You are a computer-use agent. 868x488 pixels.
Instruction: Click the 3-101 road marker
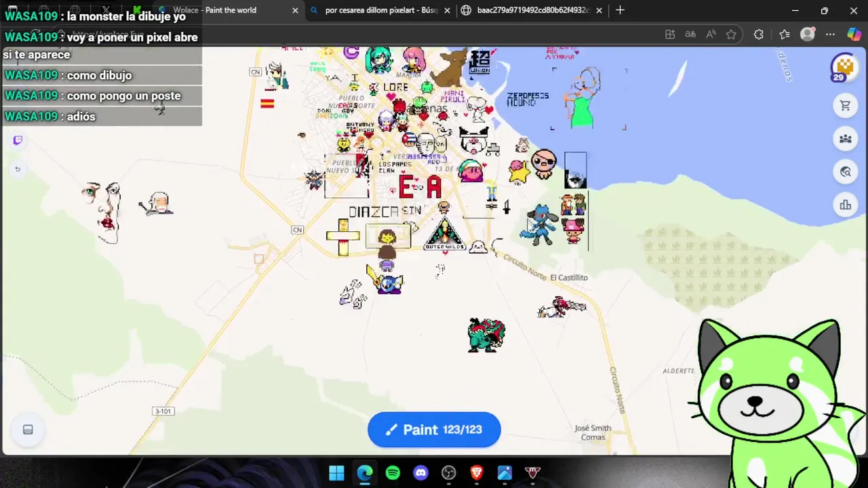[x=163, y=411]
